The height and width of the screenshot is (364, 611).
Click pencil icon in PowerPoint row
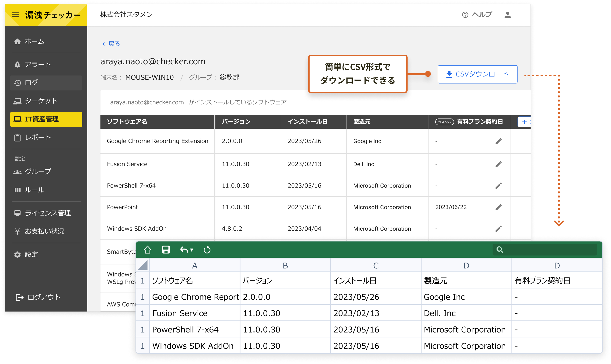coord(498,207)
